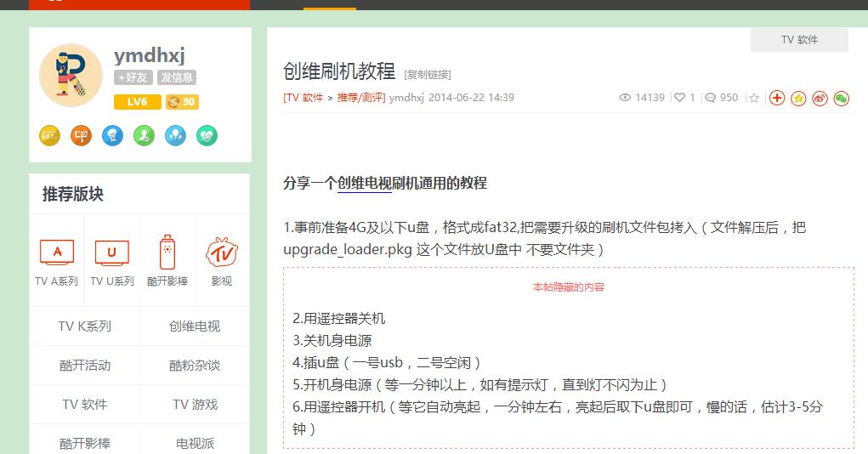
Task: Add ymdhxj as friend (+好友)
Action: (x=133, y=77)
